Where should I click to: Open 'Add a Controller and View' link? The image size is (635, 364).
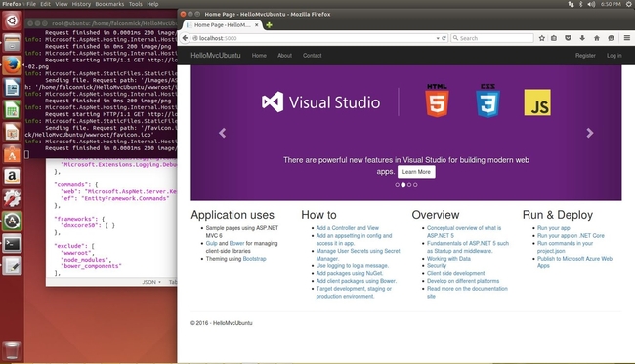pos(348,228)
